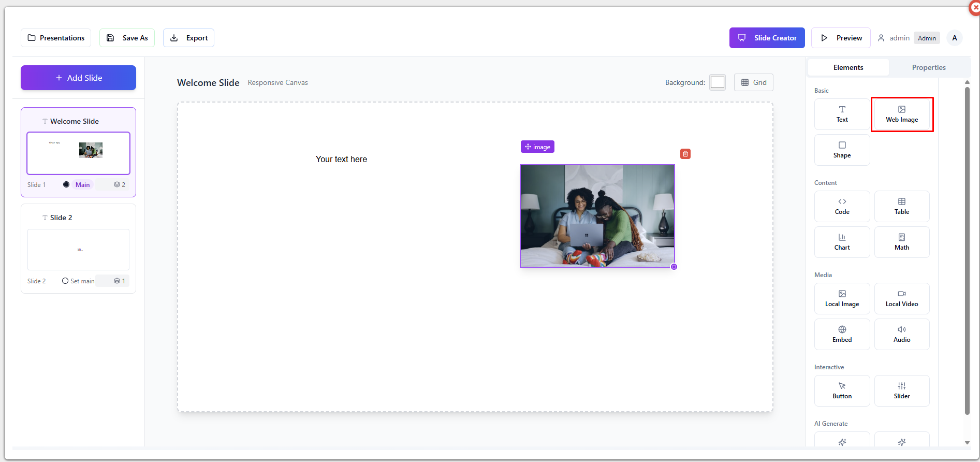The height and width of the screenshot is (462, 980).
Task: Open the Preview mode
Action: [x=841, y=38]
